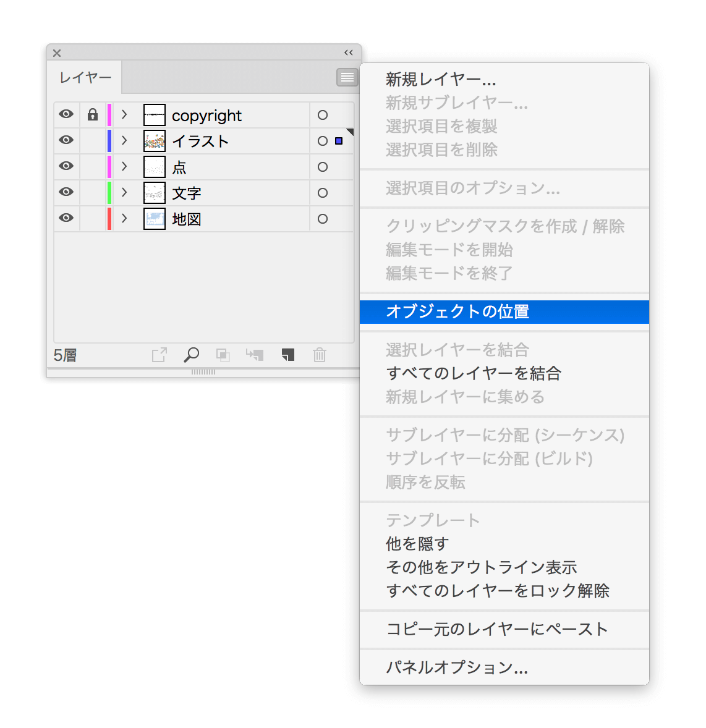The image size is (706, 728).
Task: Click the panel bottom resize grip
Action: point(203,372)
